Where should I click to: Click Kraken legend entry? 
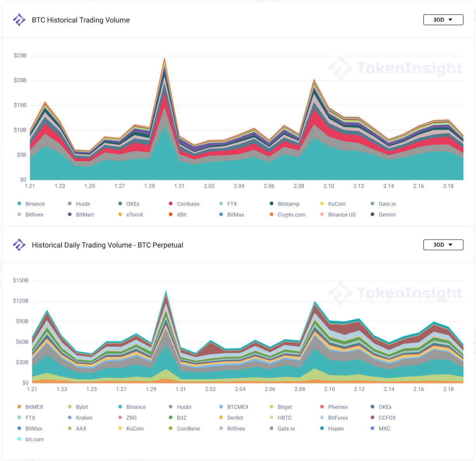pos(80,418)
